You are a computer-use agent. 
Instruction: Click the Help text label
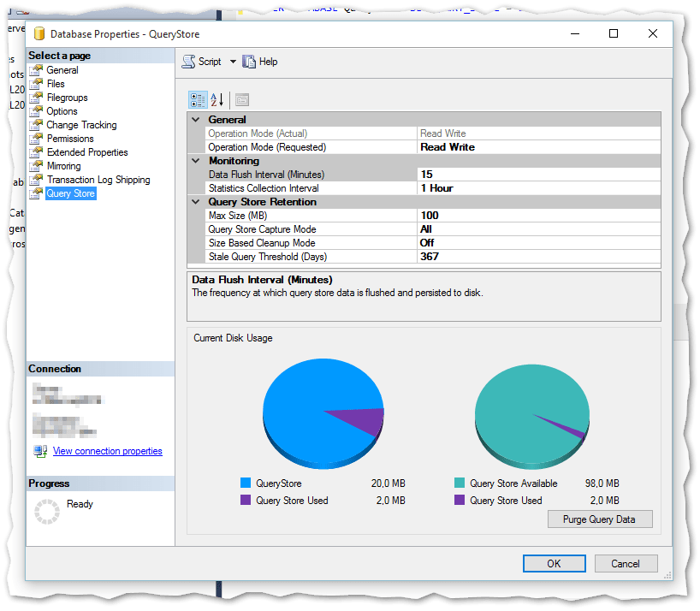click(x=269, y=62)
